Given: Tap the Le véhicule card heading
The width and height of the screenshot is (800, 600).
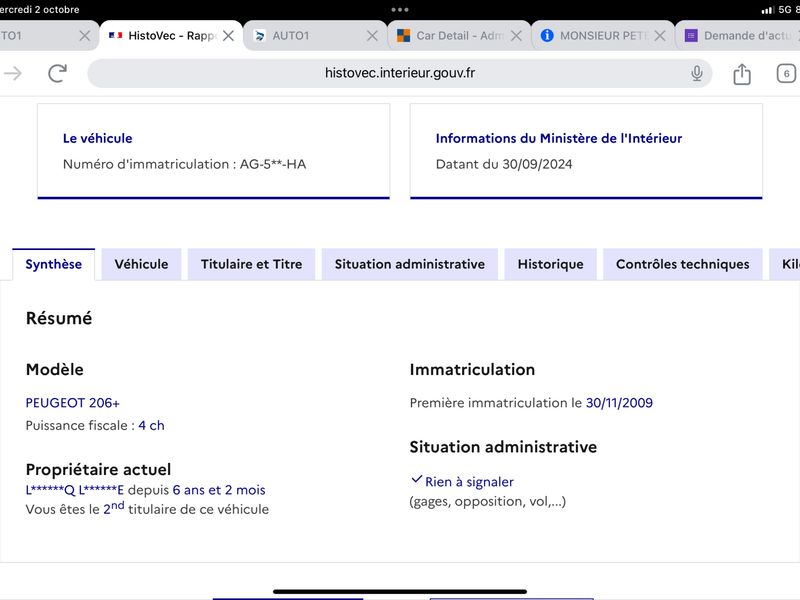Looking at the screenshot, I should click(x=97, y=138).
